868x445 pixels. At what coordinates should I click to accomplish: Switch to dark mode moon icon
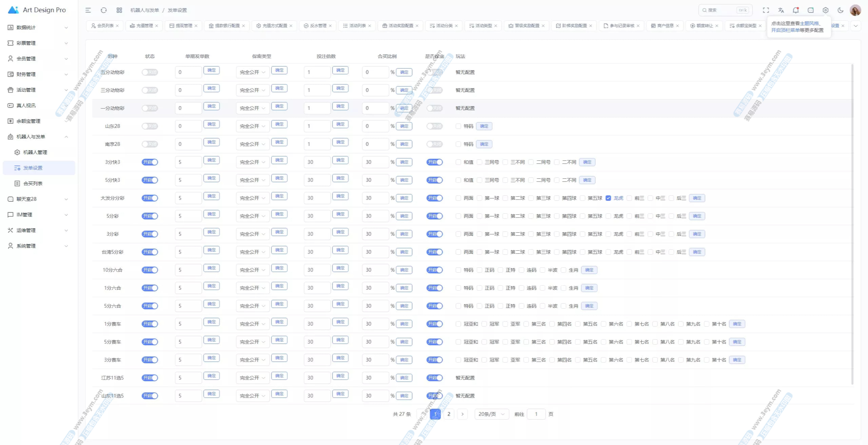[x=840, y=10]
